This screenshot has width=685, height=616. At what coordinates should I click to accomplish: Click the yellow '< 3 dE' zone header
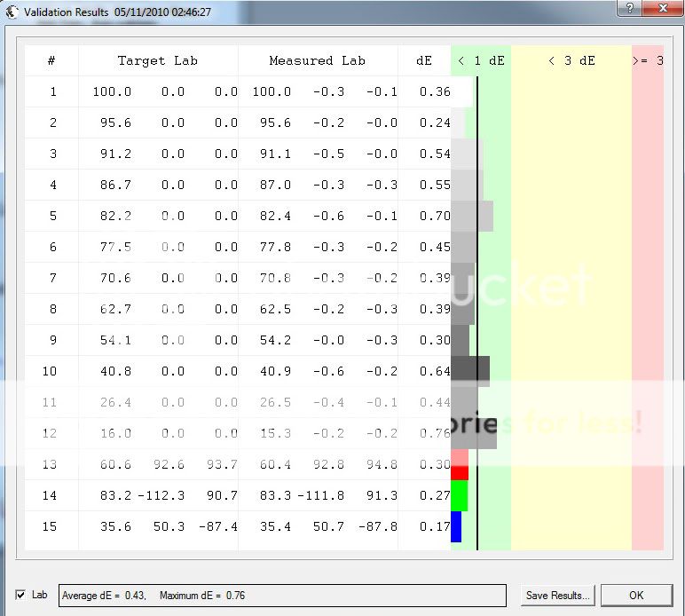pos(571,60)
